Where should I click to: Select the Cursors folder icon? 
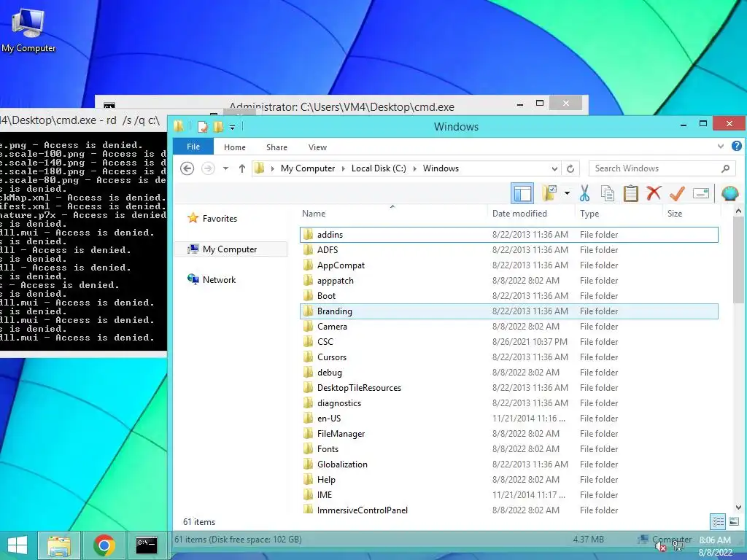pyautogui.click(x=309, y=357)
